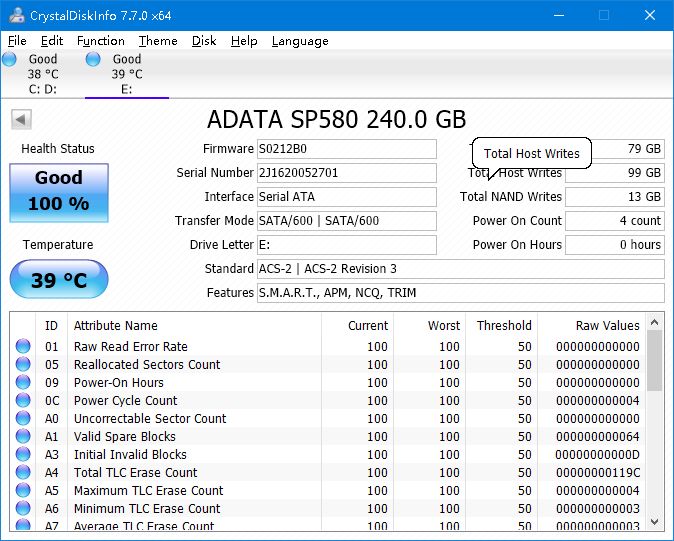Screen dimensions: 674x541
Task: Select the Power Cycle Count row
Action: [x=327, y=400]
